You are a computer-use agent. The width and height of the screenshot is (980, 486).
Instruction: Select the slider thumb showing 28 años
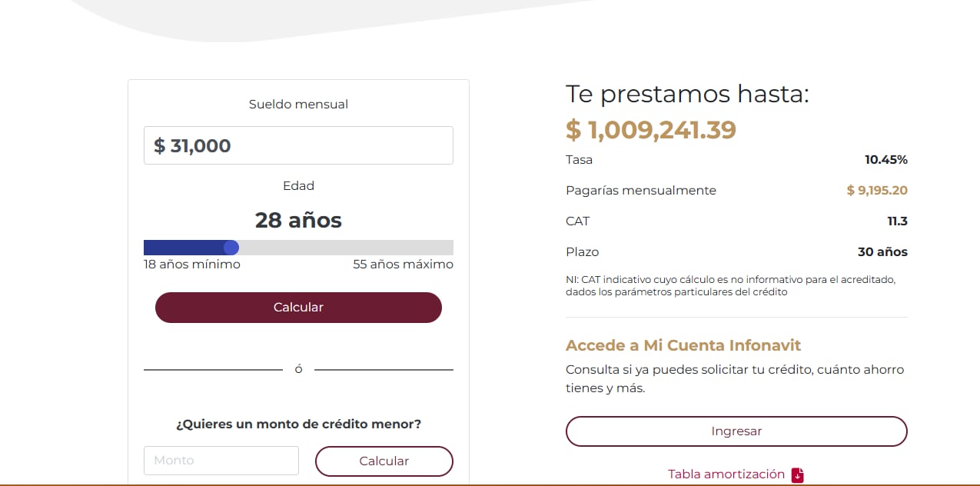pos(232,247)
